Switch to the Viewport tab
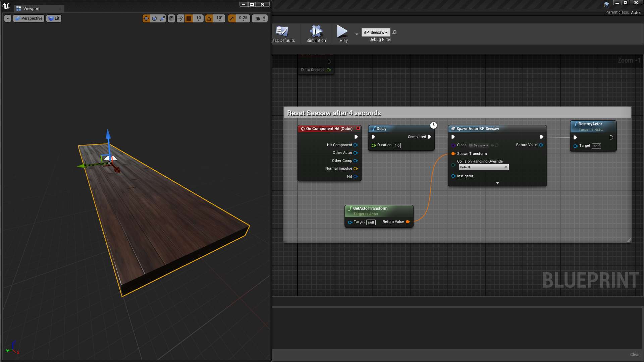 click(32, 9)
